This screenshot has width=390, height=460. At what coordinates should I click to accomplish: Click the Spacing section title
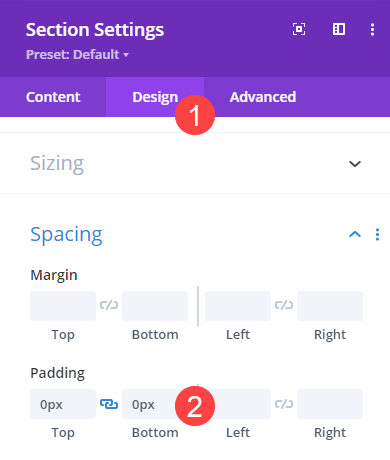(66, 235)
